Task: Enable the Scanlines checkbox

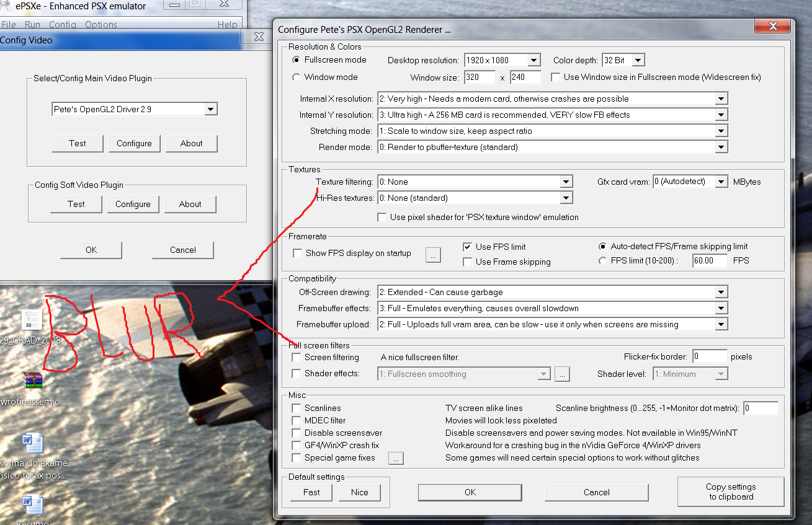Action: click(x=297, y=408)
